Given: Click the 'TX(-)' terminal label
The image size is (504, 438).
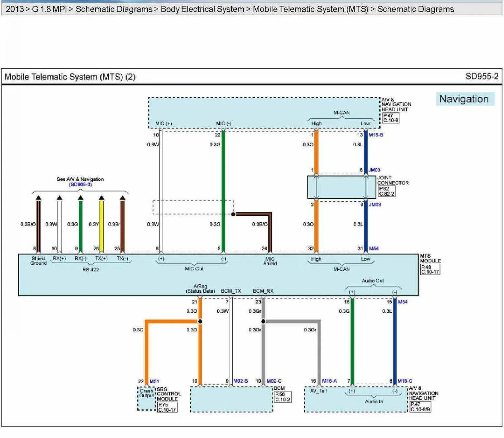Looking at the screenshot, I should (x=123, y=258).
